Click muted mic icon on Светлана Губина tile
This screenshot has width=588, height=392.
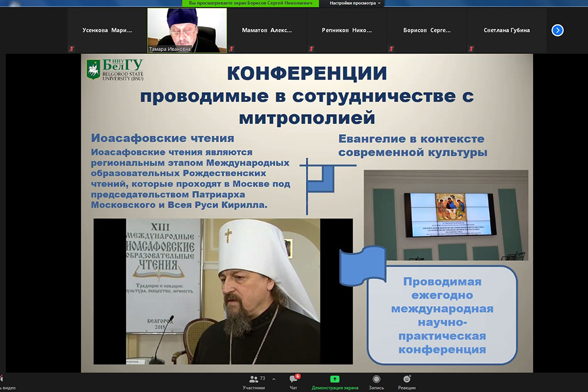point(471,49)
